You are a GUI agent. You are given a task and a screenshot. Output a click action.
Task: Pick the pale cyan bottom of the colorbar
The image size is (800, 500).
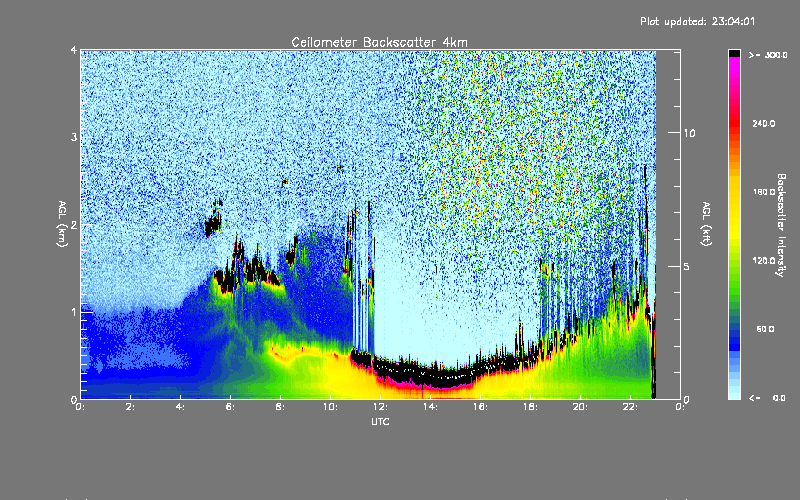click(734, 393)
